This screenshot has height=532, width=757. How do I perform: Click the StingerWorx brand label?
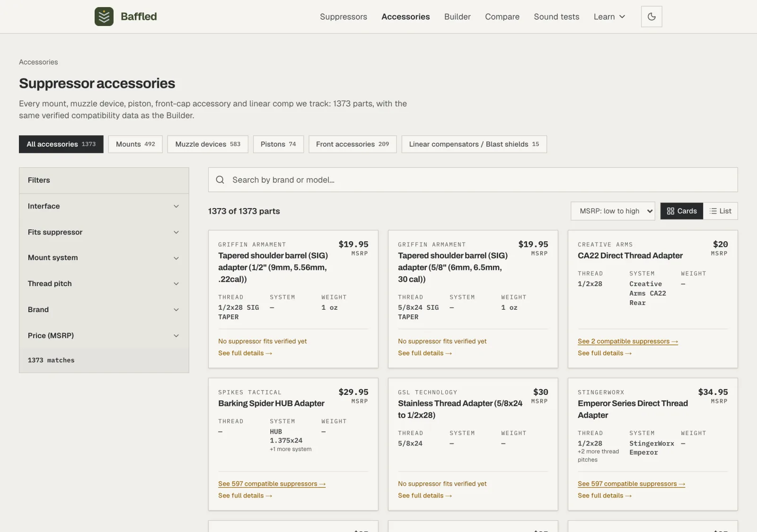[601, 392]
